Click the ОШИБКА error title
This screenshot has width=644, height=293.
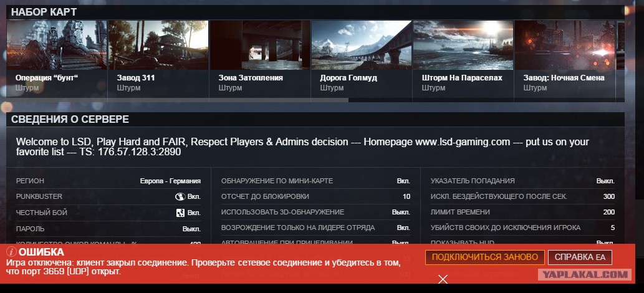click(x=42, y=252)
